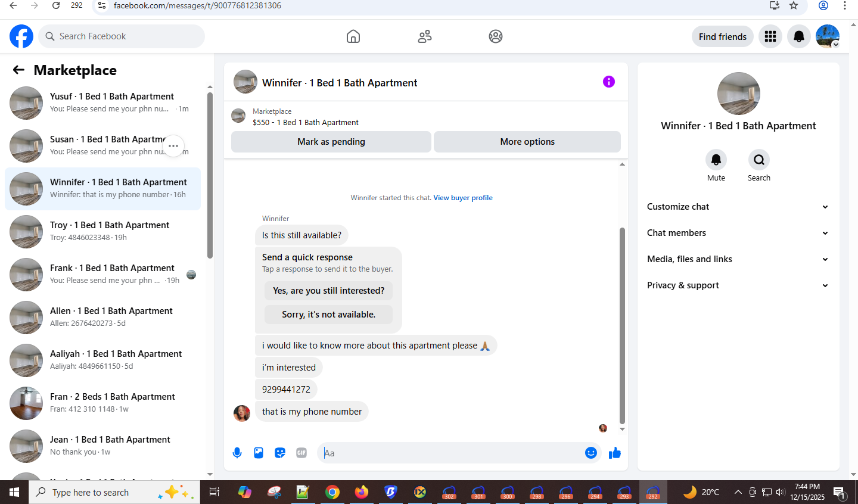Image resolution: width=858 pixels, height=504 pixels.
Task: Click the Mute bell icon
Action: (x=716, y=160)
